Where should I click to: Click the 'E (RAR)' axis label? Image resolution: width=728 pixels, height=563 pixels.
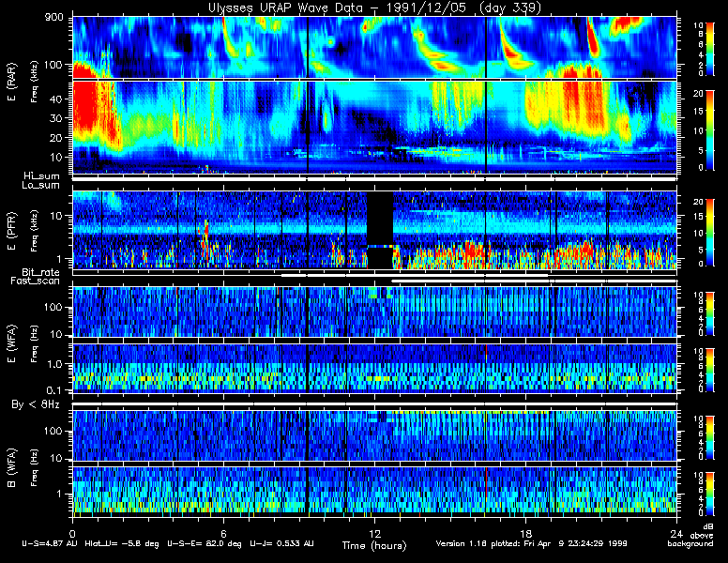pos(11,82)
